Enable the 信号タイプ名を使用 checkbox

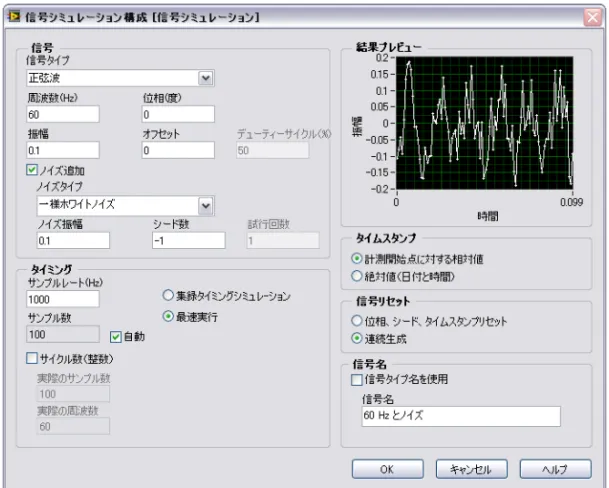tap(356, 379)
